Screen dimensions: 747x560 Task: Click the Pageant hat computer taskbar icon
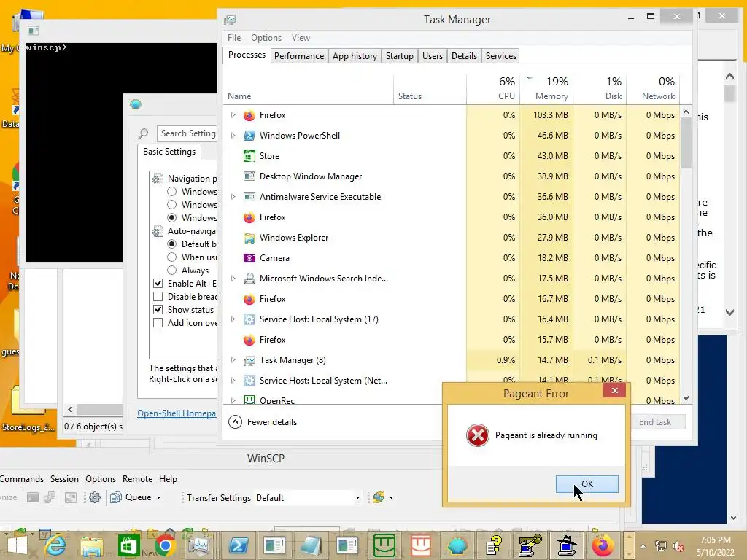click(566, 545)
